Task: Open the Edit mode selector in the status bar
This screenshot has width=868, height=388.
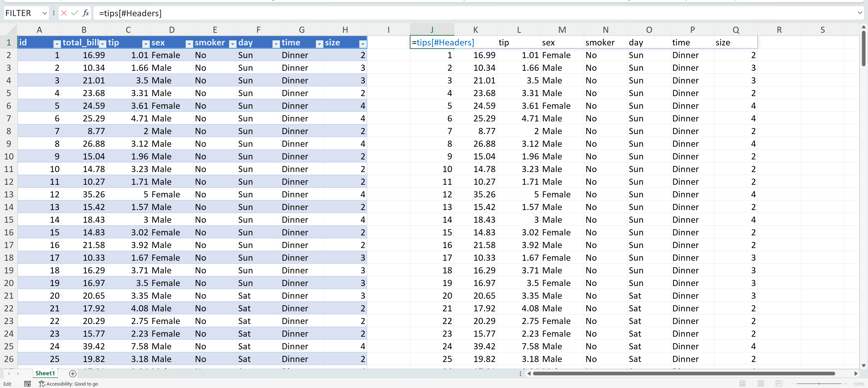Action: (7, 384)
